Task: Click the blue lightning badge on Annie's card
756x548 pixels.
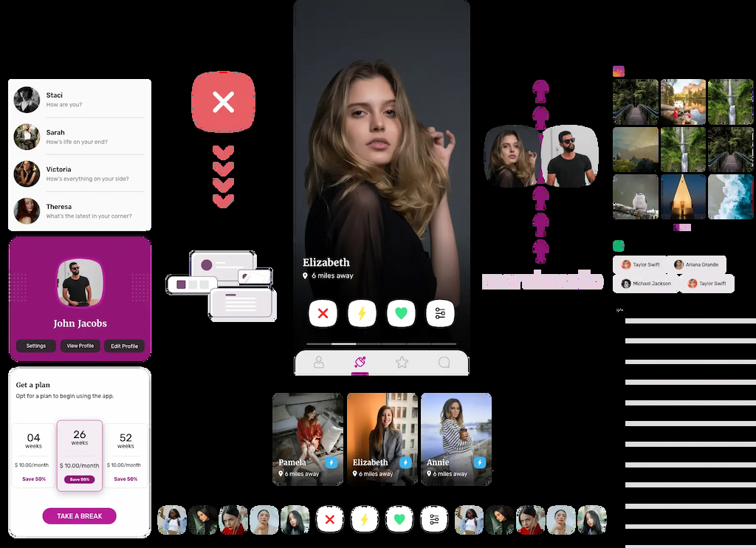Action: pos(480,462)
